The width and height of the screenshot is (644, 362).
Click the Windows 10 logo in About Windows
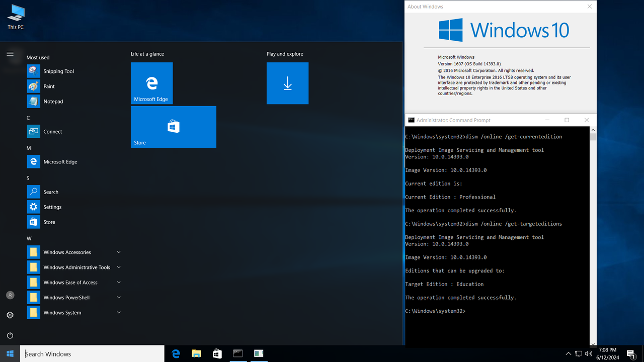[504, 30]
